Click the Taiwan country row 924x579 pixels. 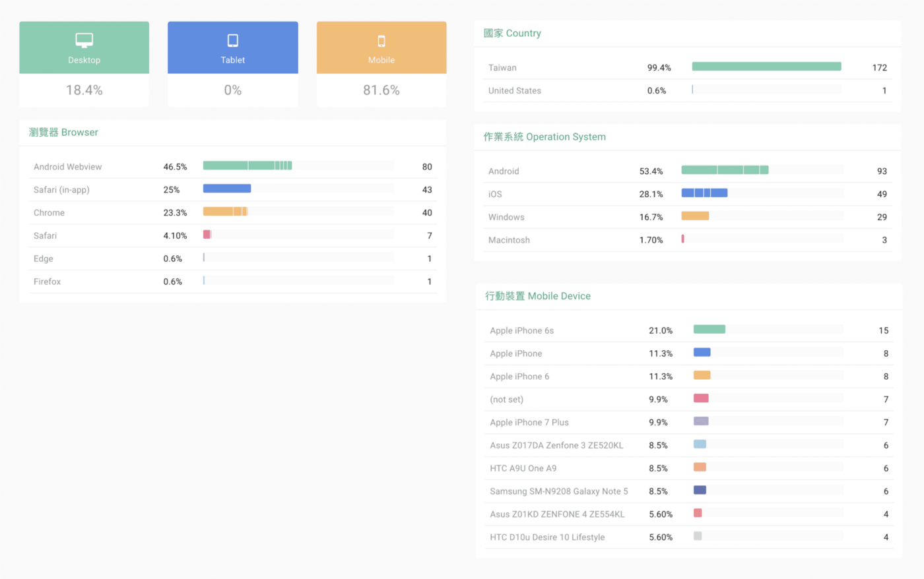pyautogui.click(x=687, y=67)
